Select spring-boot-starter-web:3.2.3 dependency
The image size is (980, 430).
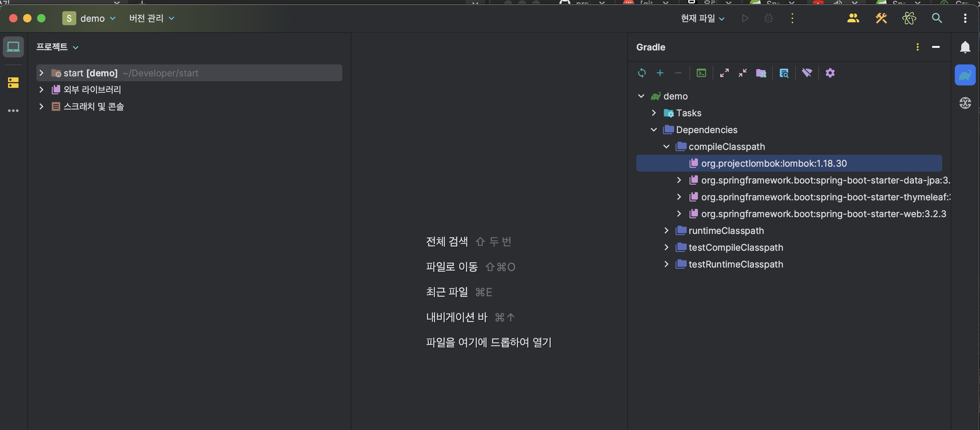(823, 214)
